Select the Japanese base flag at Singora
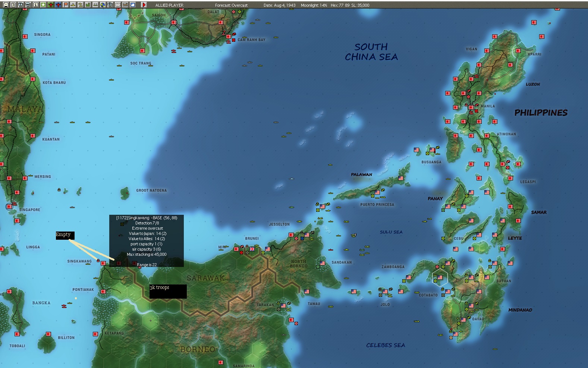This screenshot has width=588, height=368. 25,37
